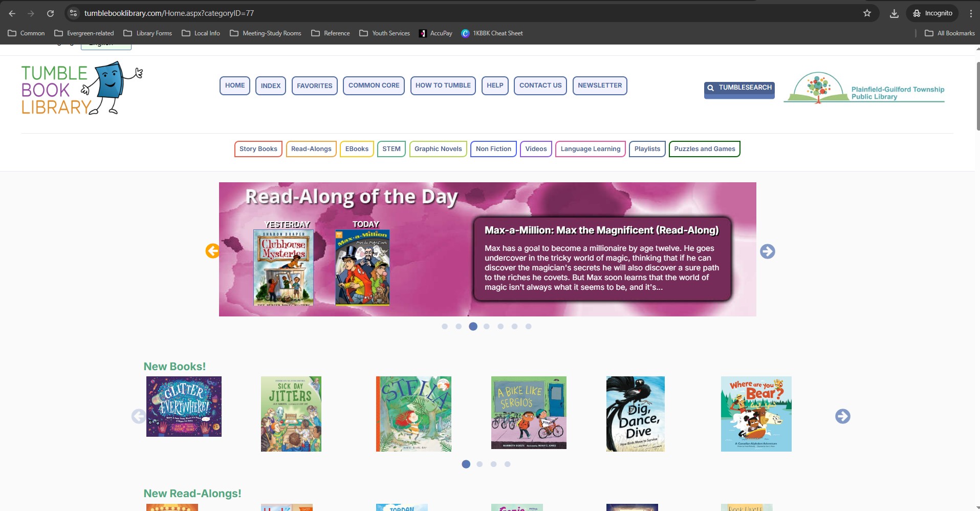
Task: Open the Meeting-Study Rooms bookmarks folder
Action: click(266, 33)
